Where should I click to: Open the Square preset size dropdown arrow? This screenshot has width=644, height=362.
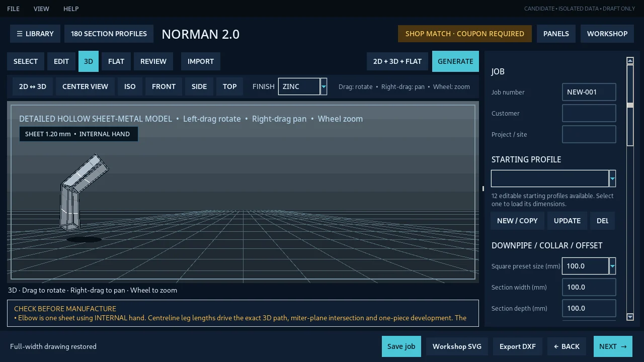(x=612, y=266)
